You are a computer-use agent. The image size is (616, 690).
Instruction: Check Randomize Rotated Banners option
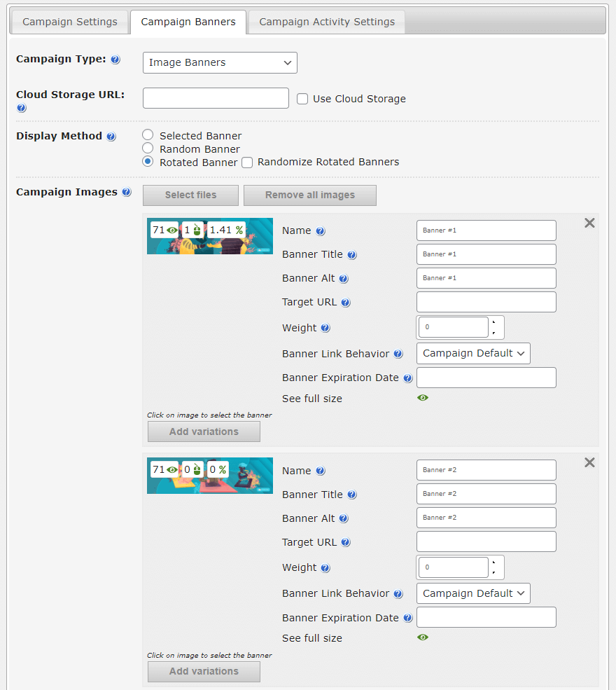pyautogui.click(x=247, y=163)
